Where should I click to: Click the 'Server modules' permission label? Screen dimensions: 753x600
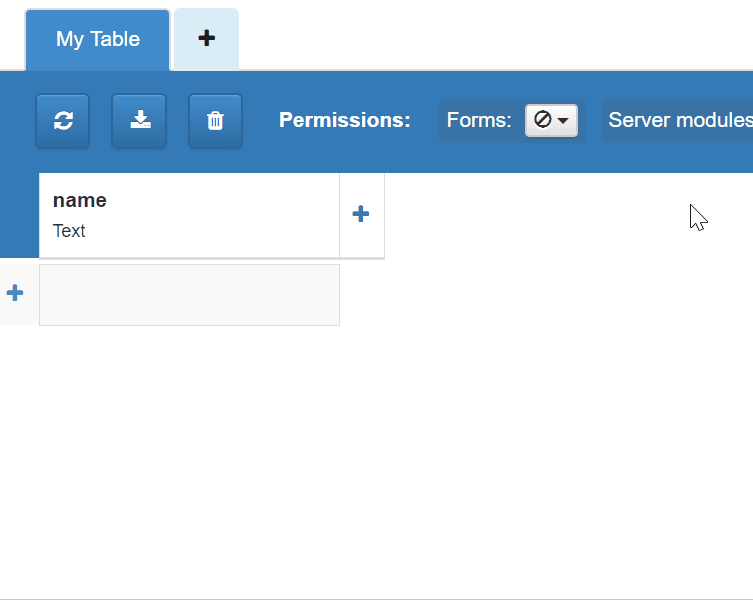point(679,121)
